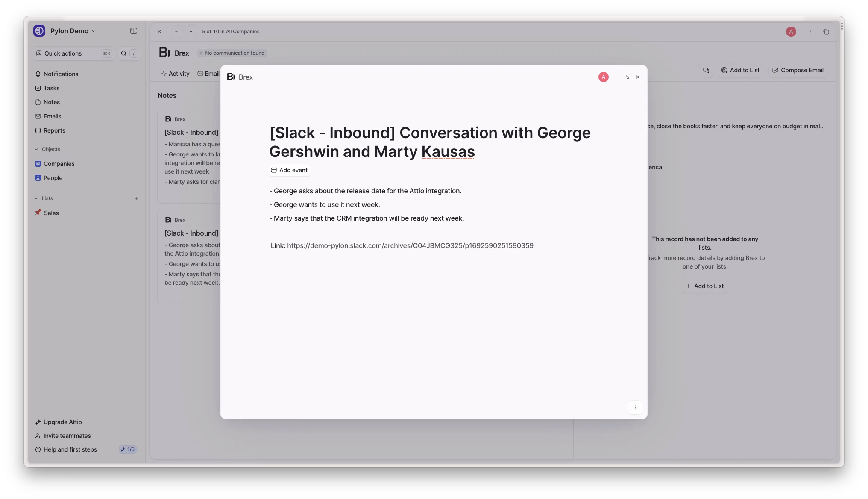
Task: Click Add to List in the header
Action: pos(741,70)
